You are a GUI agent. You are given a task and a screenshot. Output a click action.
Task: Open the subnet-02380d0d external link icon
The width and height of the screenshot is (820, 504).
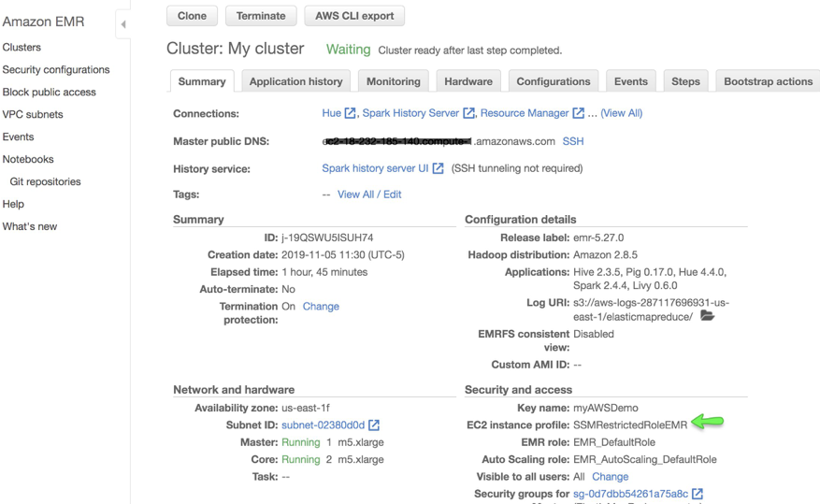pos(373,425)
